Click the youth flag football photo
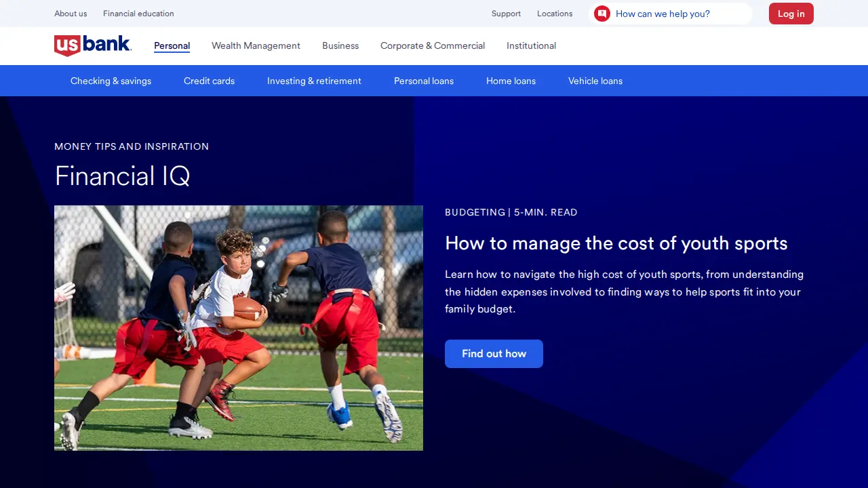868x488 pixels. point(239,328)
